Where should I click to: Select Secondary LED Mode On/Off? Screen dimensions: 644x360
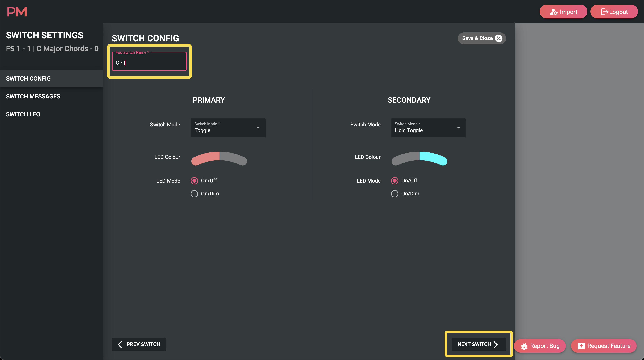(394, 181)
